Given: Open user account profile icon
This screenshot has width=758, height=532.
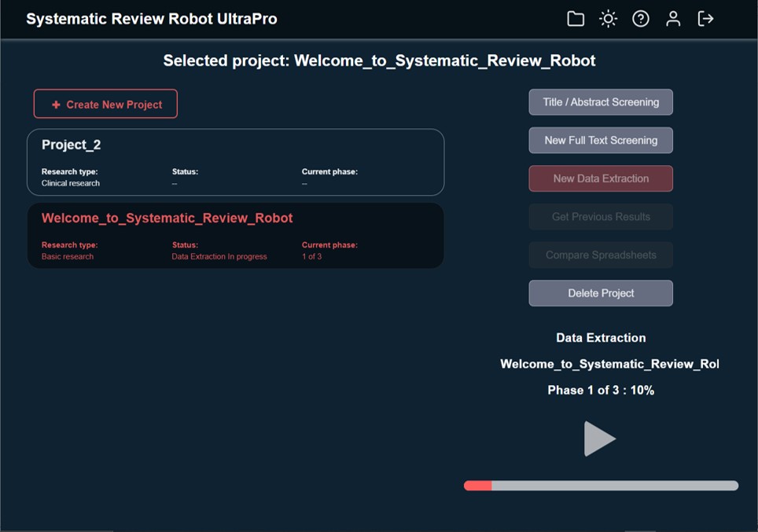Looking at the screenshot, I should (x=673, y=19).
